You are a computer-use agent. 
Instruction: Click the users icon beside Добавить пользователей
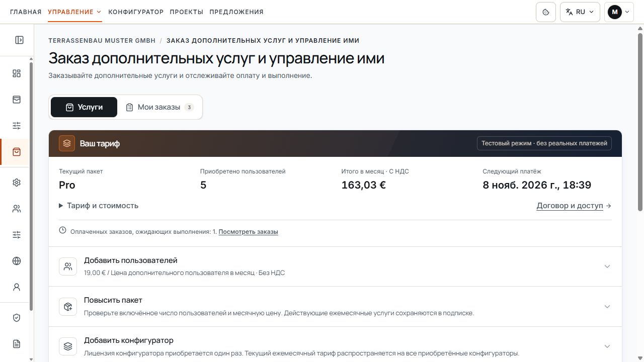pos(68,266)
